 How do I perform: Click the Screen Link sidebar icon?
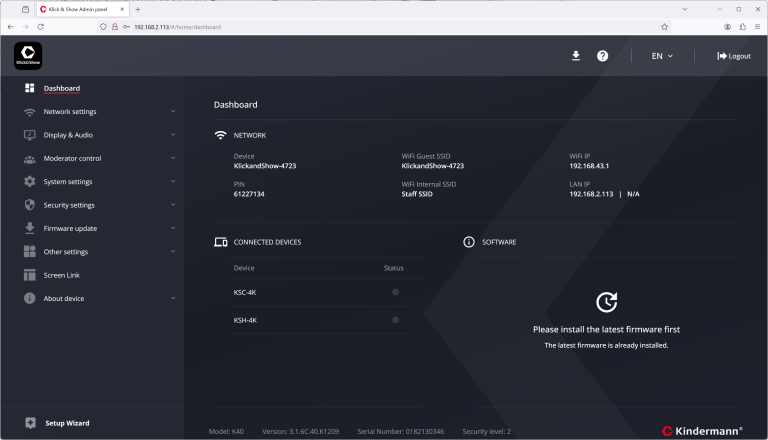30,275
